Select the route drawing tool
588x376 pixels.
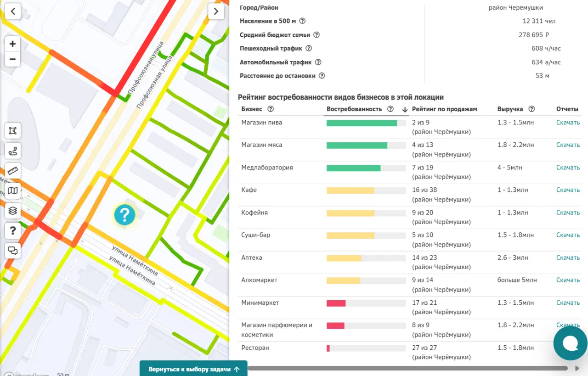[13, 151]
